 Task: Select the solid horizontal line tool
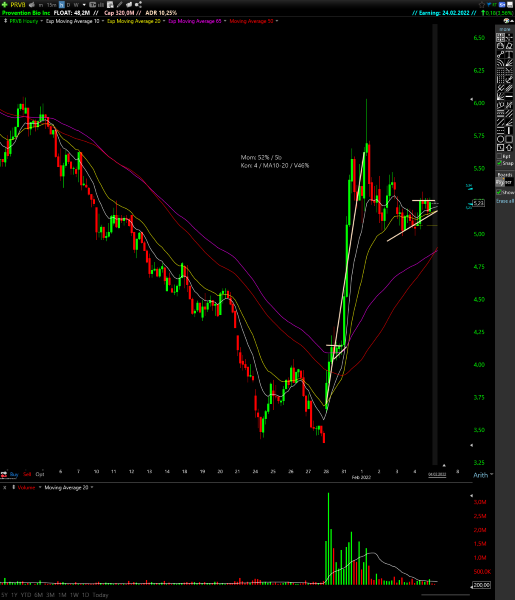[509, 96]
